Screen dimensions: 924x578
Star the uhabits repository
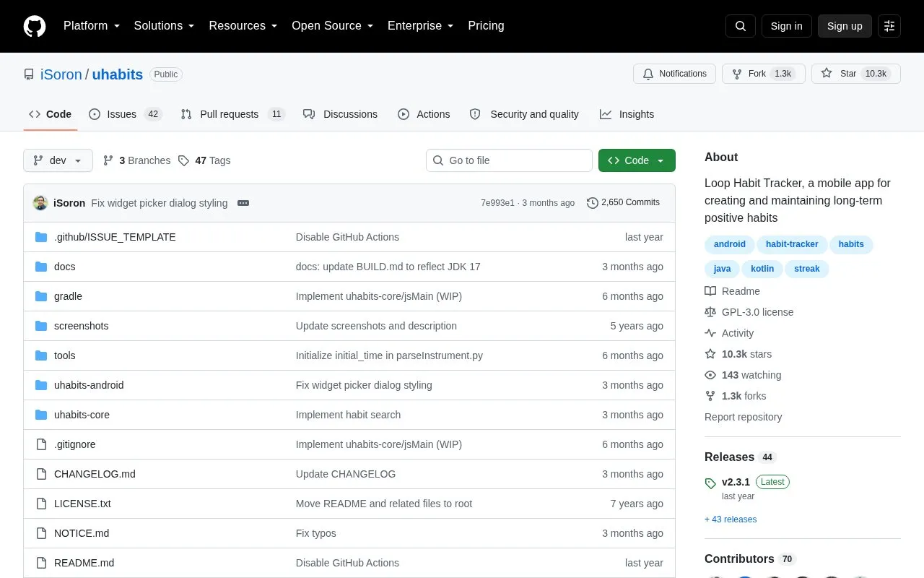click(856, 74)
